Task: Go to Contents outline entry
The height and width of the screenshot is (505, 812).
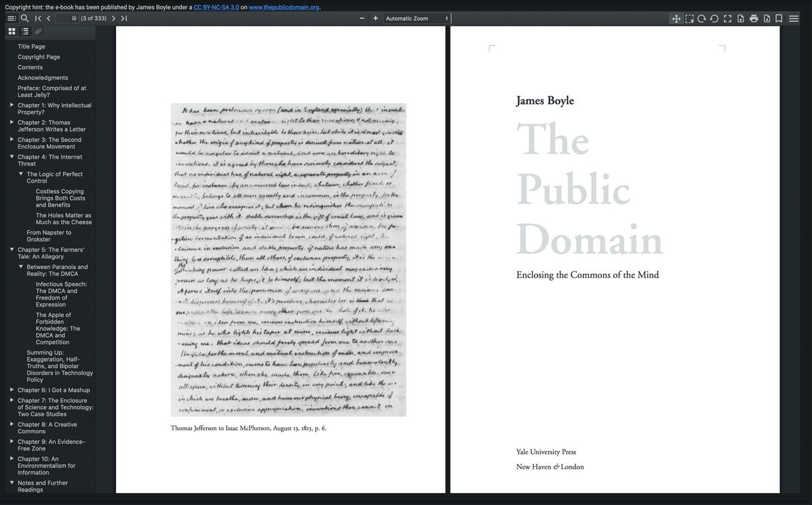Action: click(30, 67)
